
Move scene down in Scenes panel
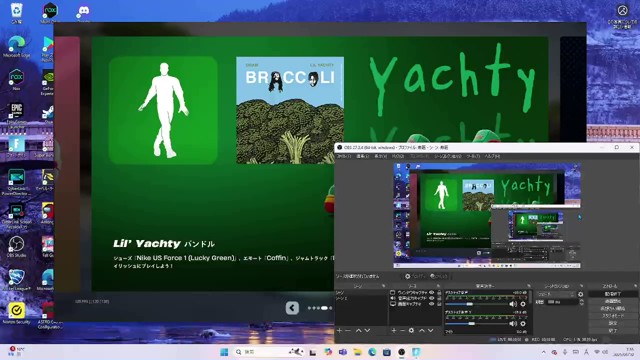367,330
